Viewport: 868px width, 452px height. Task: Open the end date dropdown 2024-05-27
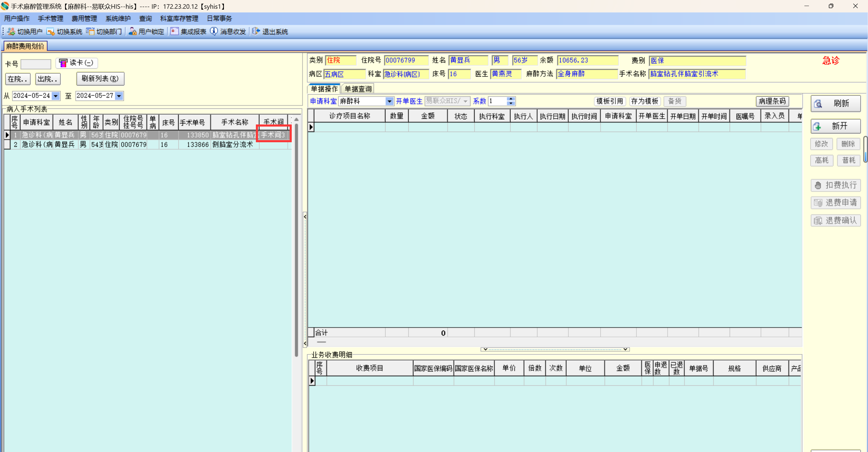pos(119,96)
